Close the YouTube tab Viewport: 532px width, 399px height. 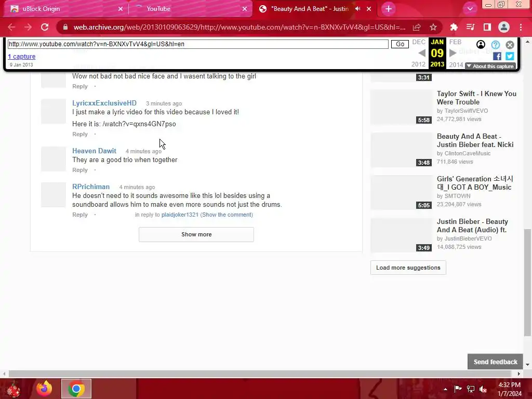point(245,9)
